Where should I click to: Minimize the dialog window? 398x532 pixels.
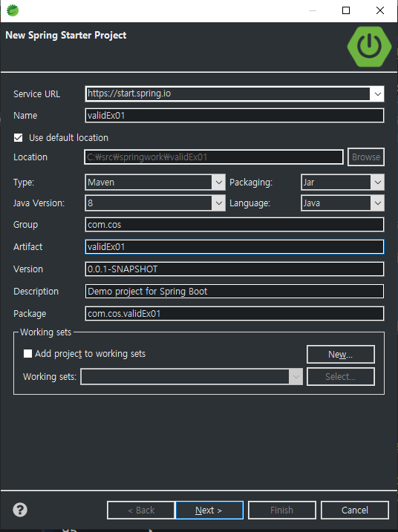pos(313,10)
